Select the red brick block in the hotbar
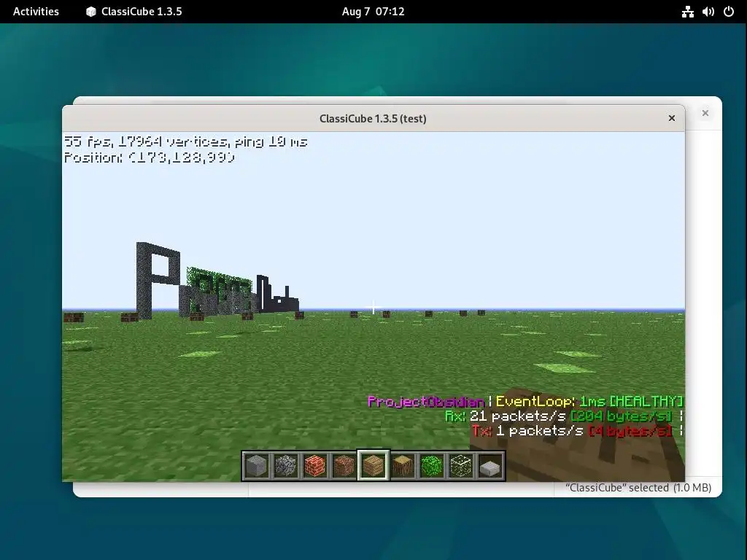The width and height of the screenshot is (747, 560). click(315, 465)
